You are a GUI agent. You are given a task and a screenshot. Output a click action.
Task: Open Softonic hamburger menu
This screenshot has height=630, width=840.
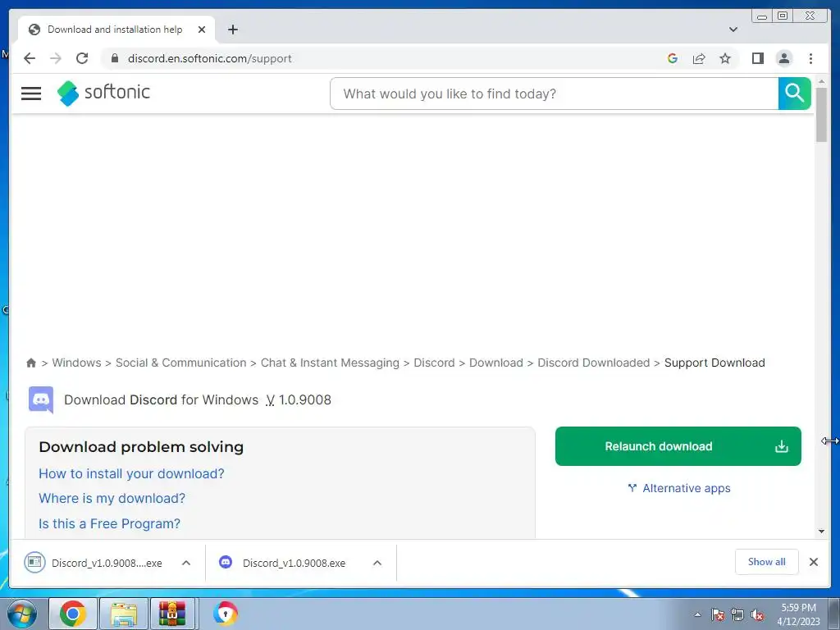[x=31, y=94]
